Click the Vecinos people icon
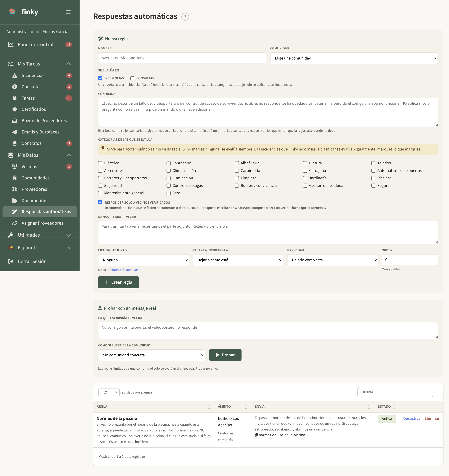The width and height of the screenshot is (449, 476). [15, 166]
